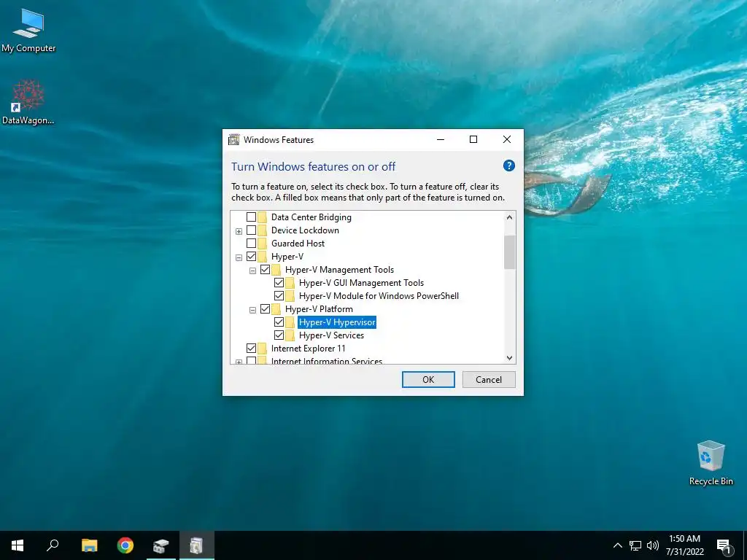Click OK to apply feature changes
Screen dimensions: 747x560
(428, 379)
